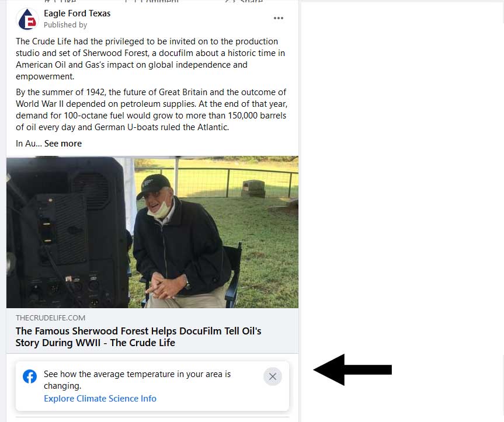Click the truncated In Au... text

(x=29, y=144)
